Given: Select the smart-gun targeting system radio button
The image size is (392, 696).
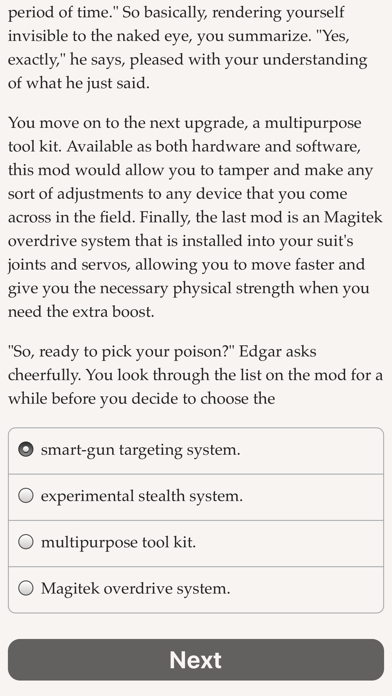Looking at the screenshot, I should (26, 450).
